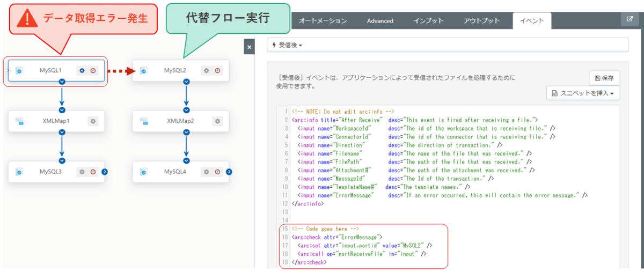Screen dimensions: 644x272
Task: Switch to the Advanced tab
Action: [x=380, y=21]
